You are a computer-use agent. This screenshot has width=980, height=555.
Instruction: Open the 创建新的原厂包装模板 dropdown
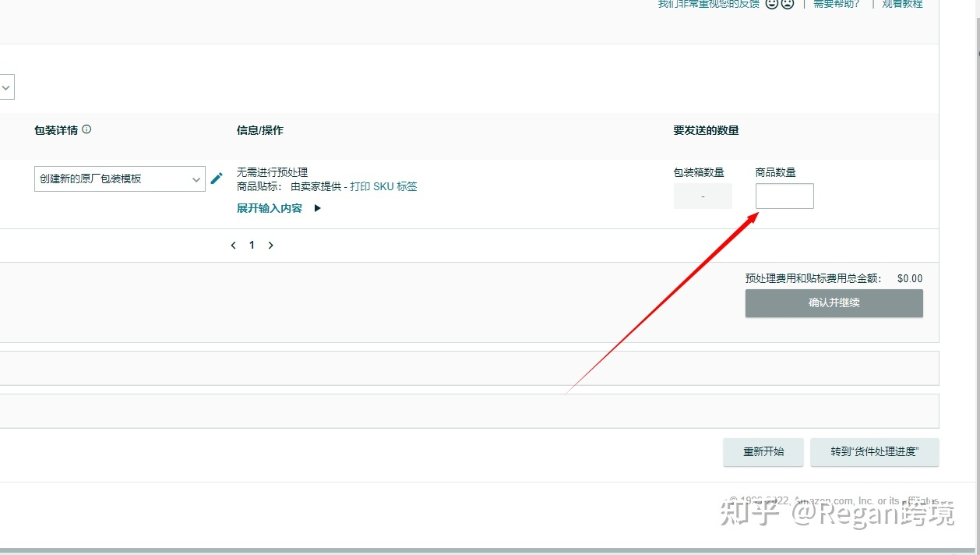tap(120, 179)
